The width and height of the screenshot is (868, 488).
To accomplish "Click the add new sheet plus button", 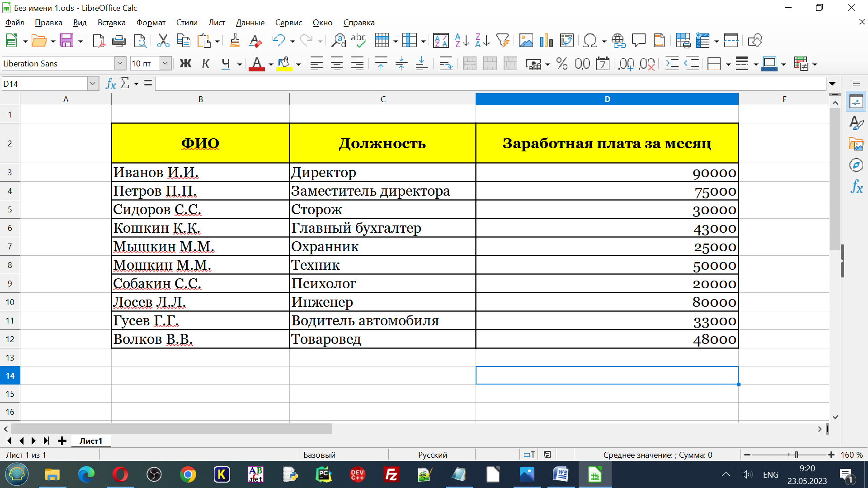I will [x=62, y=441].
